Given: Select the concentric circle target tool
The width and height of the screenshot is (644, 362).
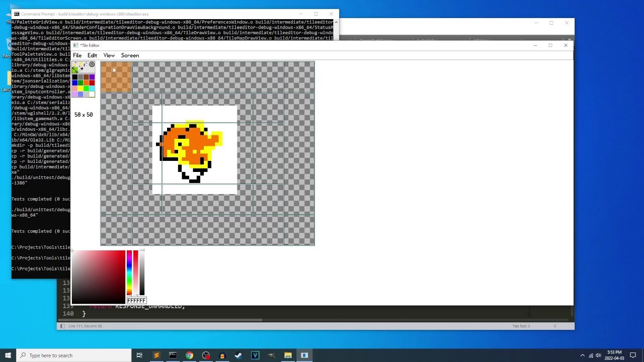Looking at the screenshot, I should coord(92,64).
